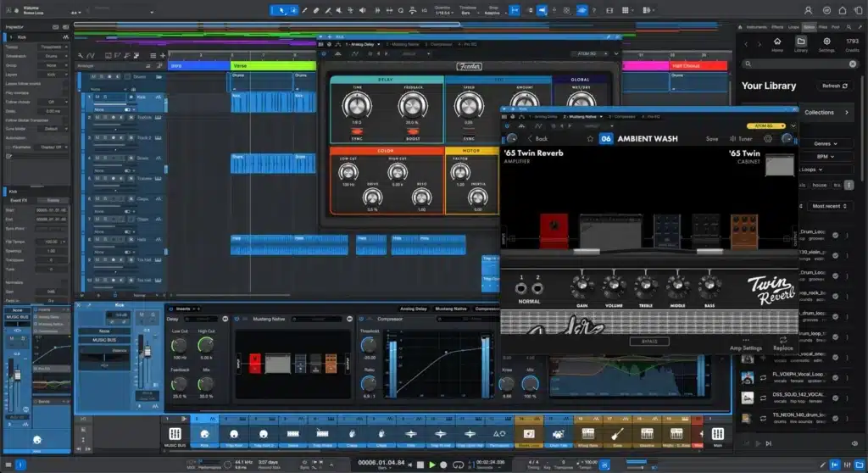Expand the Genres filter dropdown
This screenshot has height=473, width=868.
pos(826,143)
